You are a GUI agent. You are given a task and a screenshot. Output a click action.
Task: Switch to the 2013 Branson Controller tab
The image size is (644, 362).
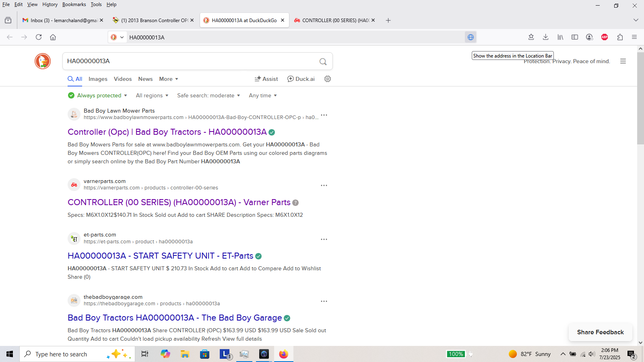pos(153,20)
